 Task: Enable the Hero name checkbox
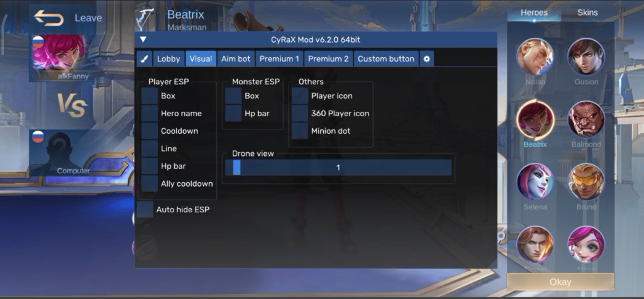coord(150,114)
